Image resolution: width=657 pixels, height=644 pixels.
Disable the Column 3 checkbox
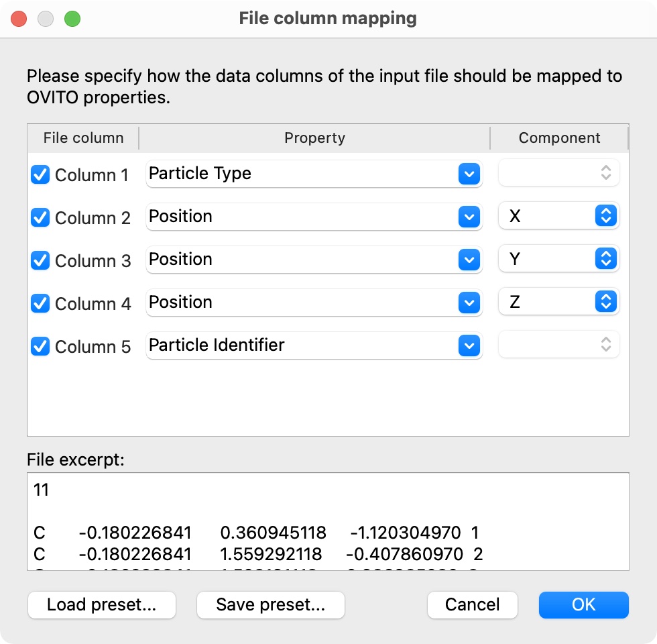(40, 261)
